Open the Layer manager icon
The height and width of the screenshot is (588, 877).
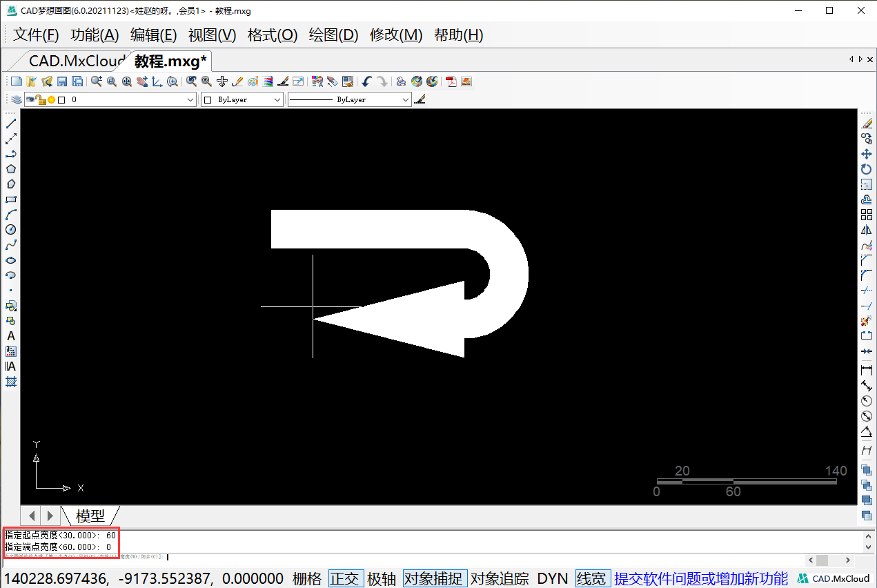pos(16,100)
